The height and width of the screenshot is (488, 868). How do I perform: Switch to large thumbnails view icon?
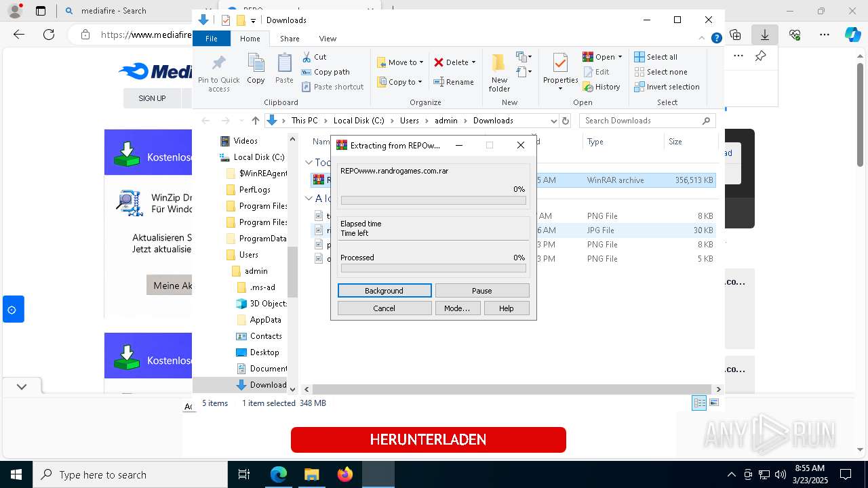(x=714, y=403)
